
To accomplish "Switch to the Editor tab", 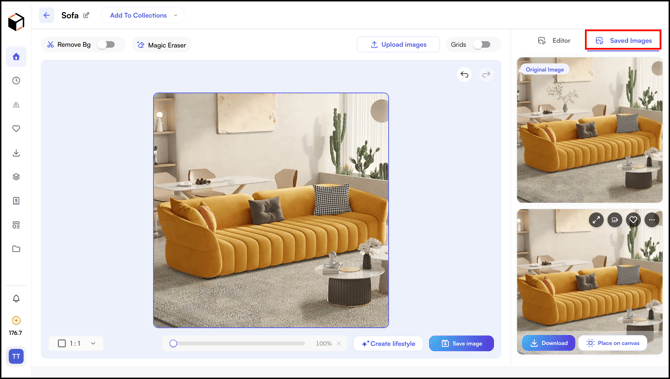I will pos(554,41).
